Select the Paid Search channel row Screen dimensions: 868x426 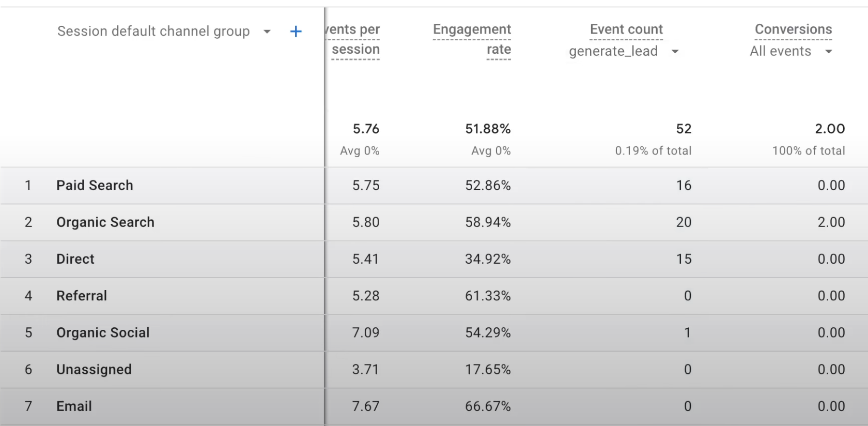coord(95,186)
